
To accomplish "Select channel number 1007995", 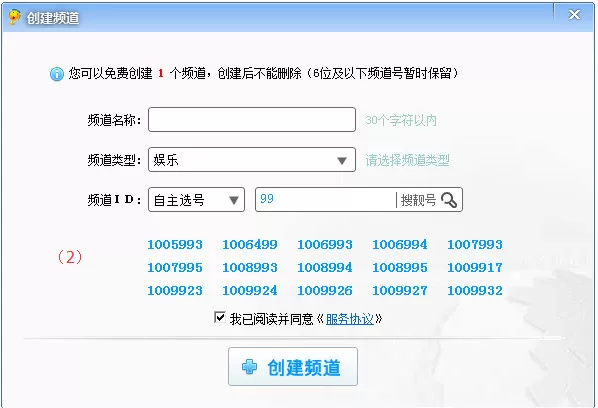I will (175, 267).
